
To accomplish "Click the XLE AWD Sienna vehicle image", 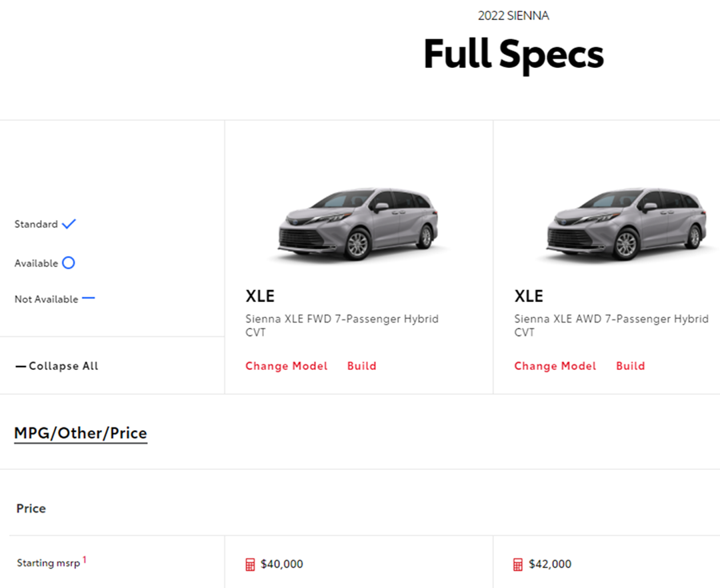I will pos(627,224).
